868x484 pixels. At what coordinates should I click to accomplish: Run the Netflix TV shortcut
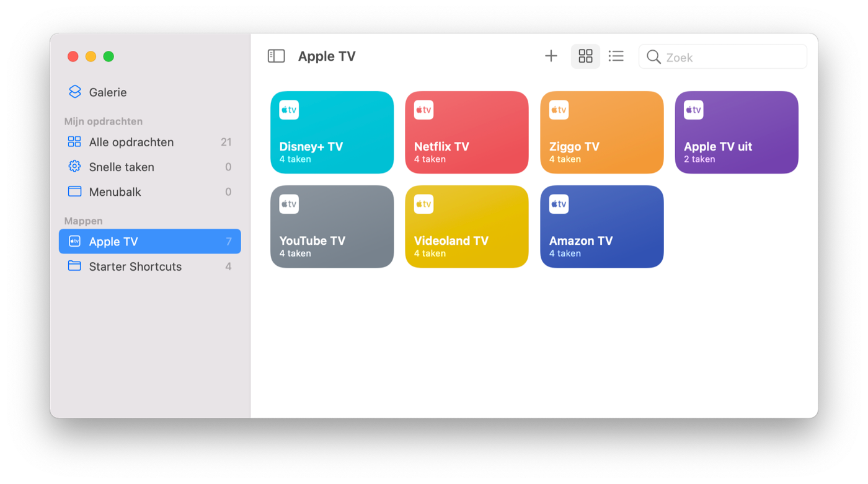click(x=467, y=133)
